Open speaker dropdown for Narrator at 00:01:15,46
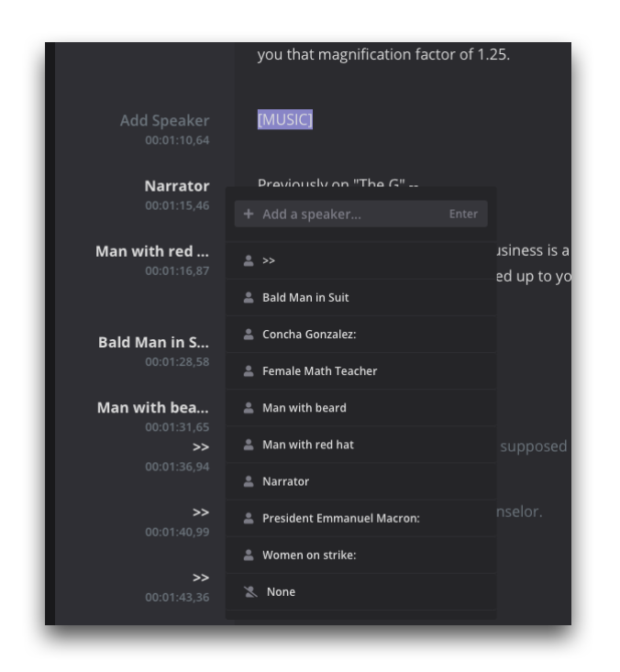Image resolution: width=620 pixels, height=672 pixels. [x=177, y=186]
